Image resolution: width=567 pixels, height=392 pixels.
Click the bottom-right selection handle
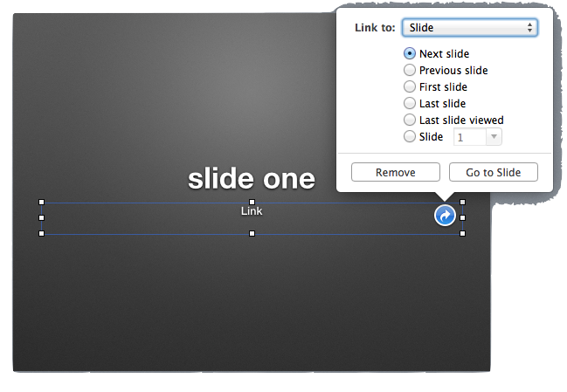(x=462, y=233)
